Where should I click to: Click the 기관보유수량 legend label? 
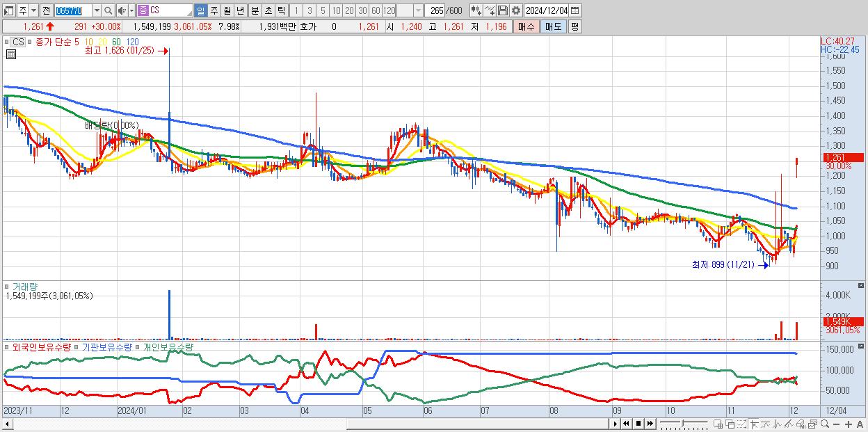click(107, 346)
